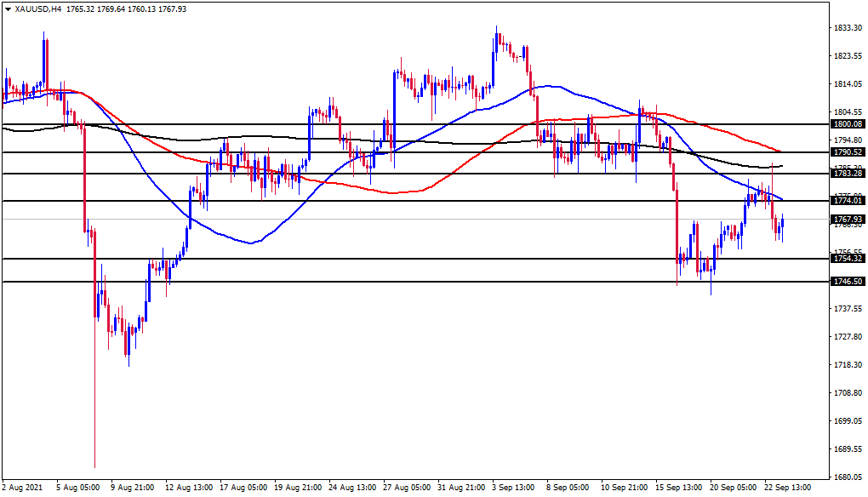
Task: Click the 1727.80 price scale value
Action: coord(848,336)
